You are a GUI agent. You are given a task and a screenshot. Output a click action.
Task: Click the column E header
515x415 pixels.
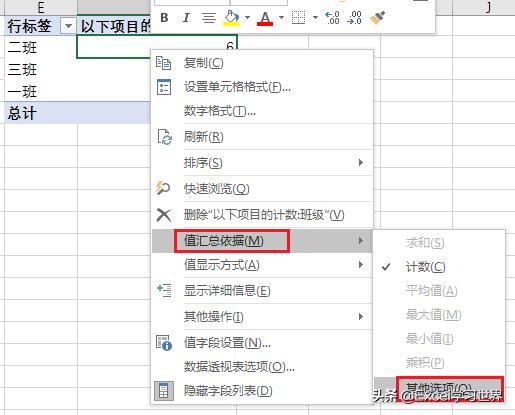click(x=41, y=7)
